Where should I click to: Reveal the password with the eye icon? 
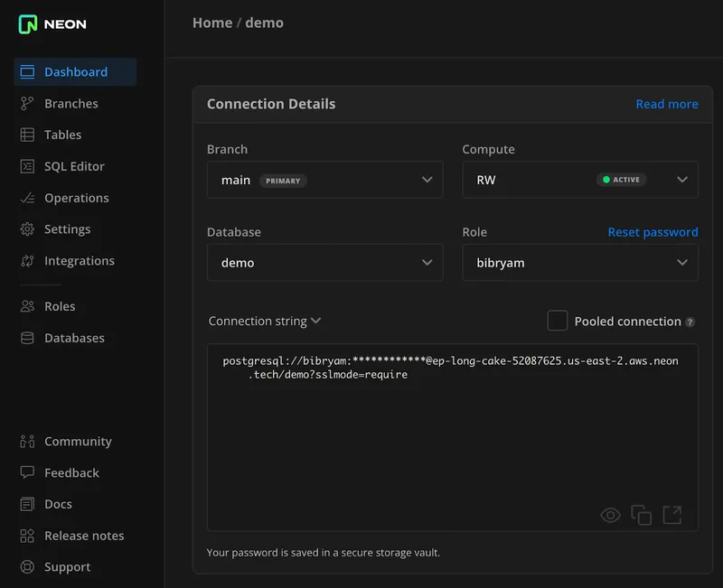click(610, 515)
